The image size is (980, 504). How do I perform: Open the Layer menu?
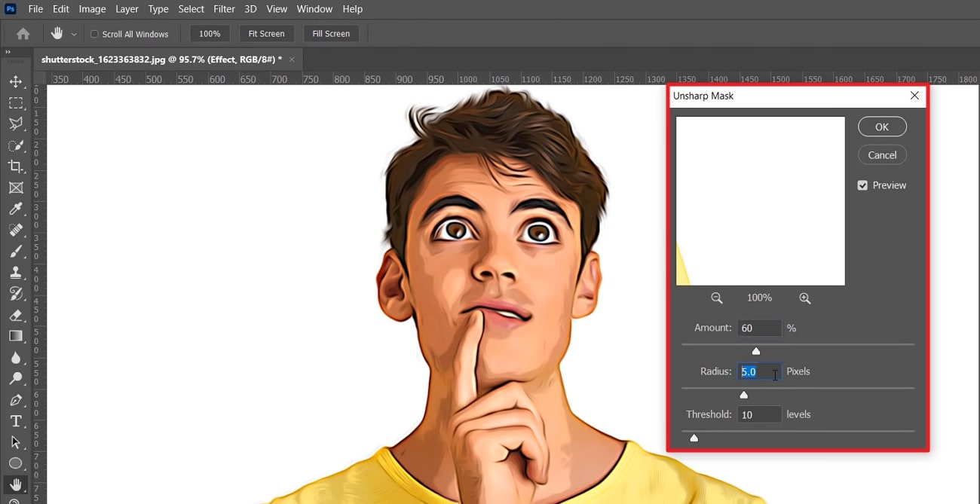pyautogui.click(x=127, y=9)
